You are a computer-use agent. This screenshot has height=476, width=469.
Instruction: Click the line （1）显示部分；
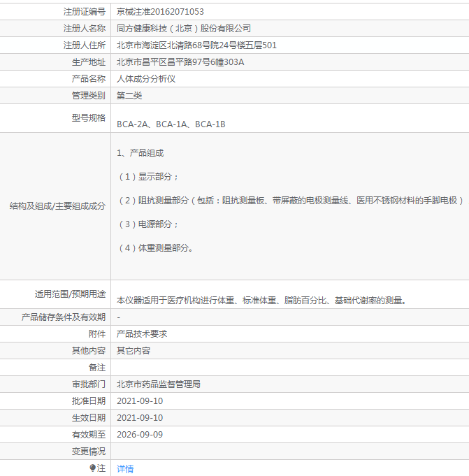(x=148, y=177)
